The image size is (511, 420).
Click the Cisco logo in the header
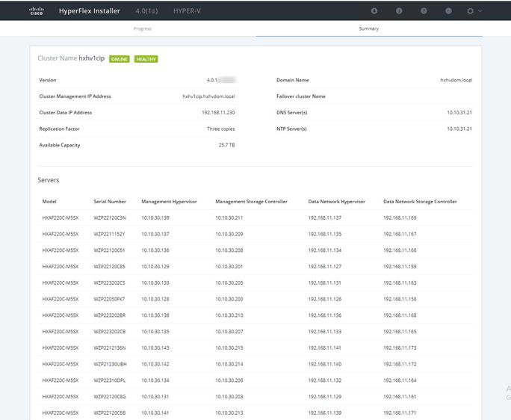click(37, 10)
